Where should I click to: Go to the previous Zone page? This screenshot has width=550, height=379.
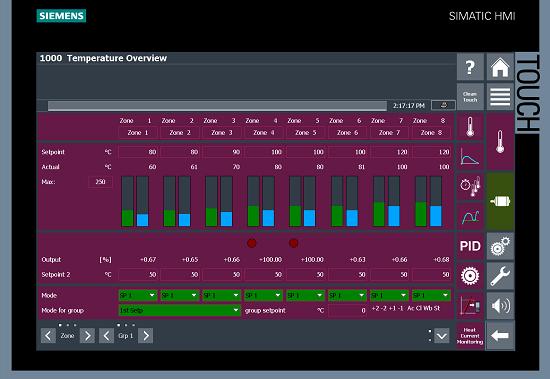(x=48, y=336)
